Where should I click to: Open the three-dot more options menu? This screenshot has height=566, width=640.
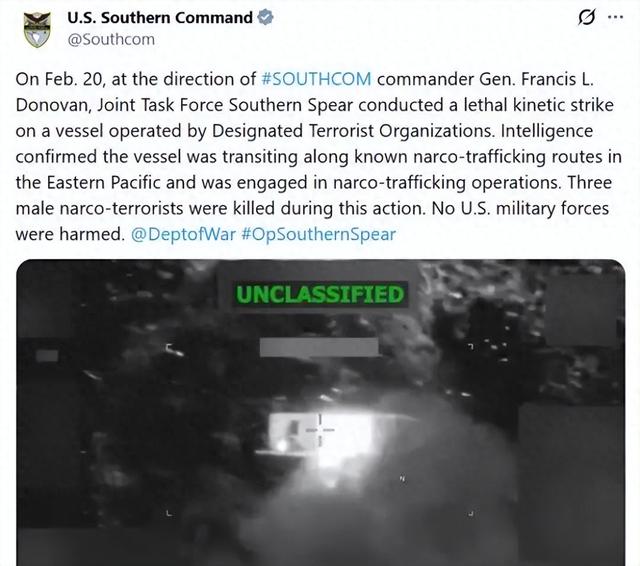point(616,18)
